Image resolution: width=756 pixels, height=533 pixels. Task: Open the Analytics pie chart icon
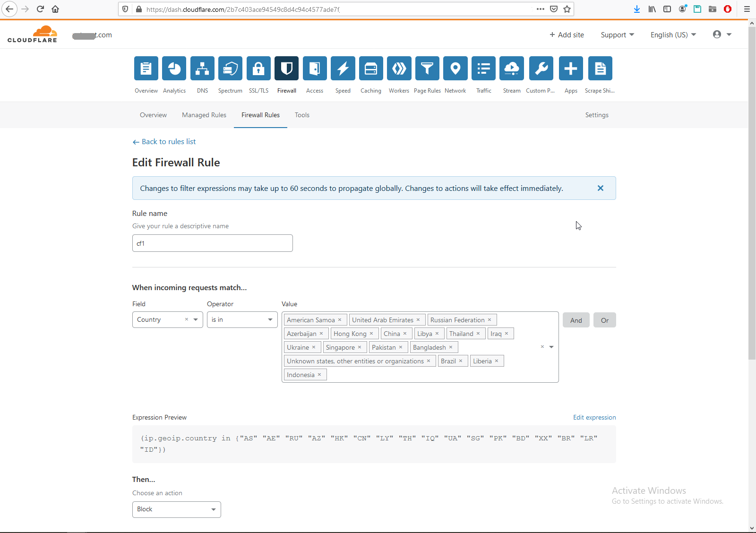point(174,69)
